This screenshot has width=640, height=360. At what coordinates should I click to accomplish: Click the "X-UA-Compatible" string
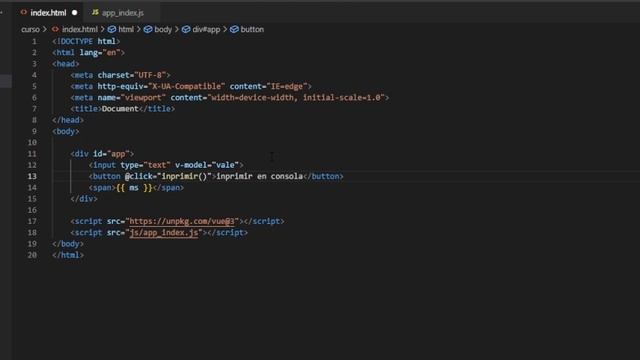point(186,87)
